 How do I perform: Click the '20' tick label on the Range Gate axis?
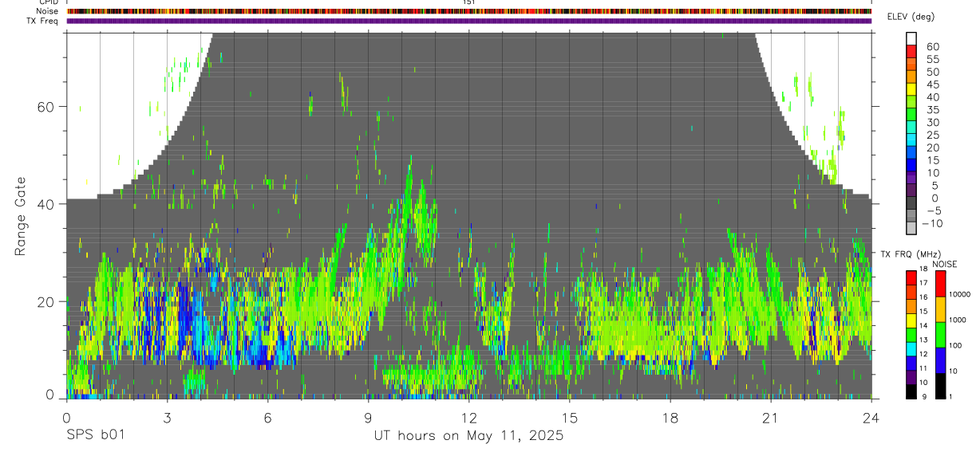(x=47, y=301)
